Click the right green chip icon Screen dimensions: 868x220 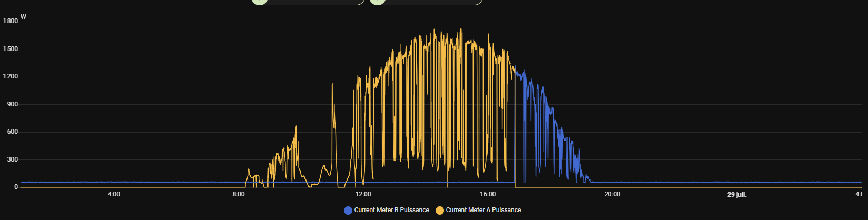(377, 2)
